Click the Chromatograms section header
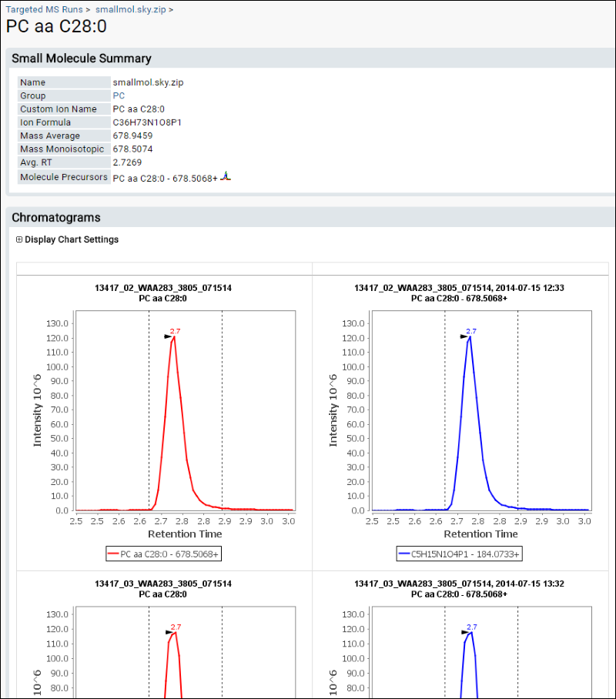 click(56, 218)
